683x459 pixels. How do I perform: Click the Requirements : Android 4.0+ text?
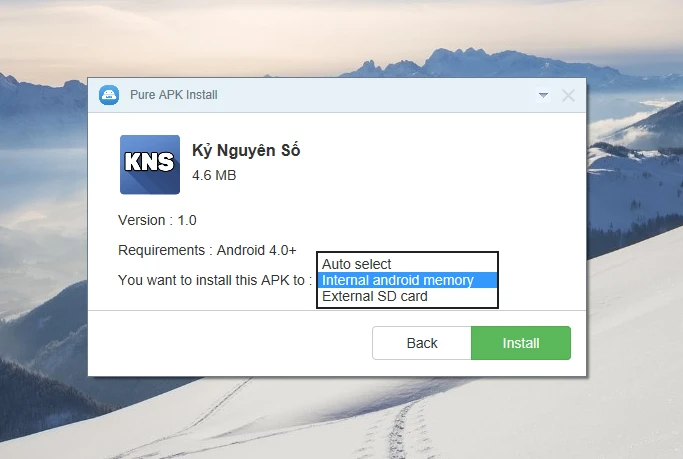tap(207, 250)
